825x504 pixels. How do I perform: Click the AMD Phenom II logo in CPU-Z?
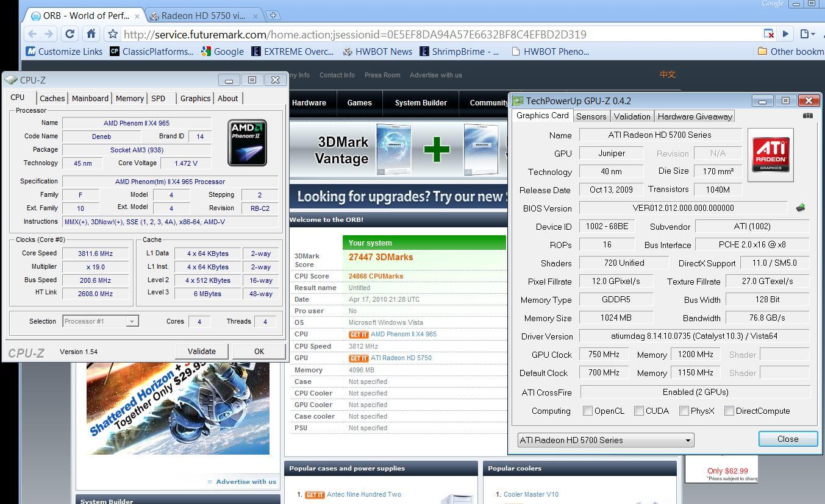click(247, 143)
